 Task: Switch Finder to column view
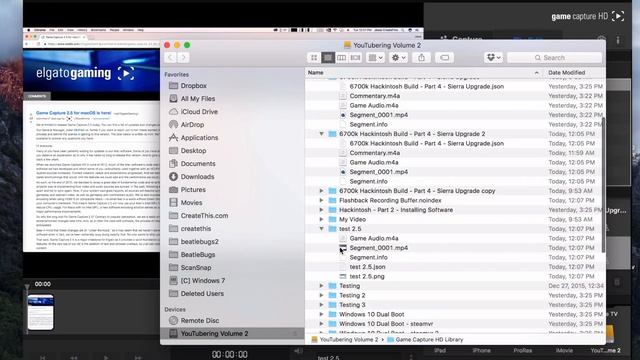[342, 58]
